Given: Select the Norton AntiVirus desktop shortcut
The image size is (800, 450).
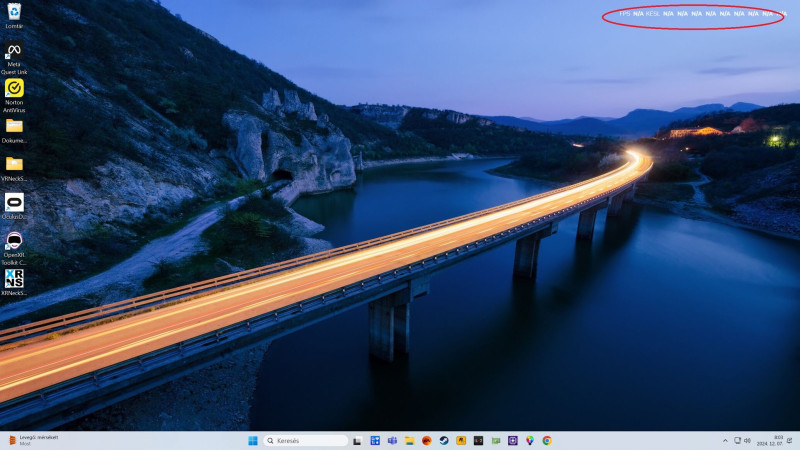Looking at the screenshot, I should (x=14, y=96).
